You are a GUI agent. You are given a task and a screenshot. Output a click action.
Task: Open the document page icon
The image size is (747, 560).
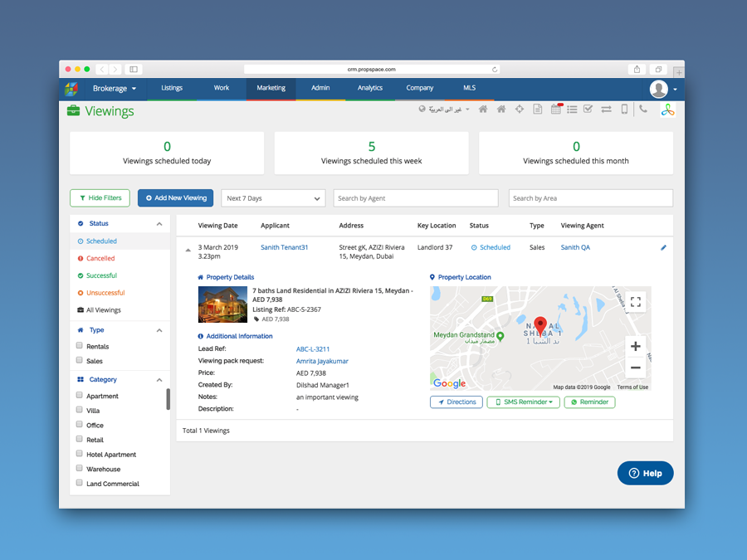(x=537, y=109)
